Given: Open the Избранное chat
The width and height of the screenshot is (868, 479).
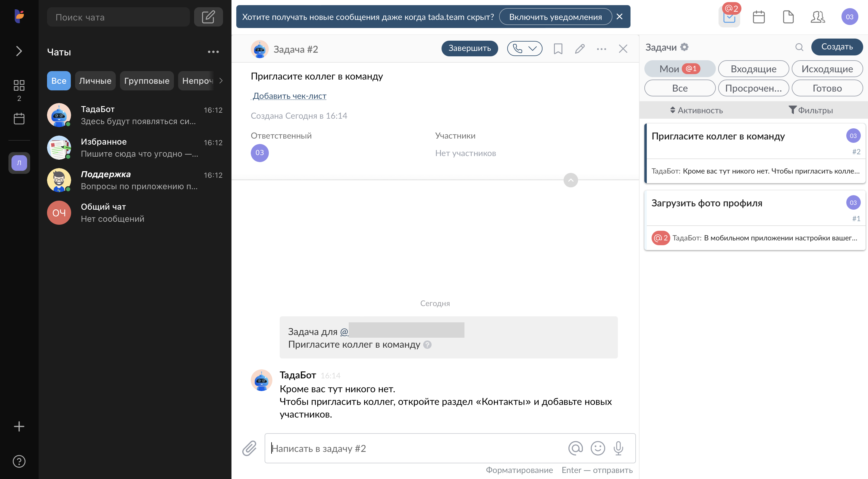Looking at the screenshot, I should tap(135, 148).
